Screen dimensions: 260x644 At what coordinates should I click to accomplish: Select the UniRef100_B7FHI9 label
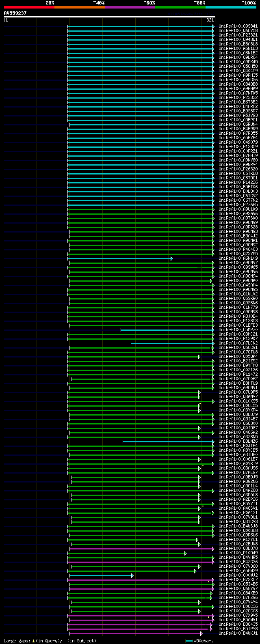click(238, 156)
